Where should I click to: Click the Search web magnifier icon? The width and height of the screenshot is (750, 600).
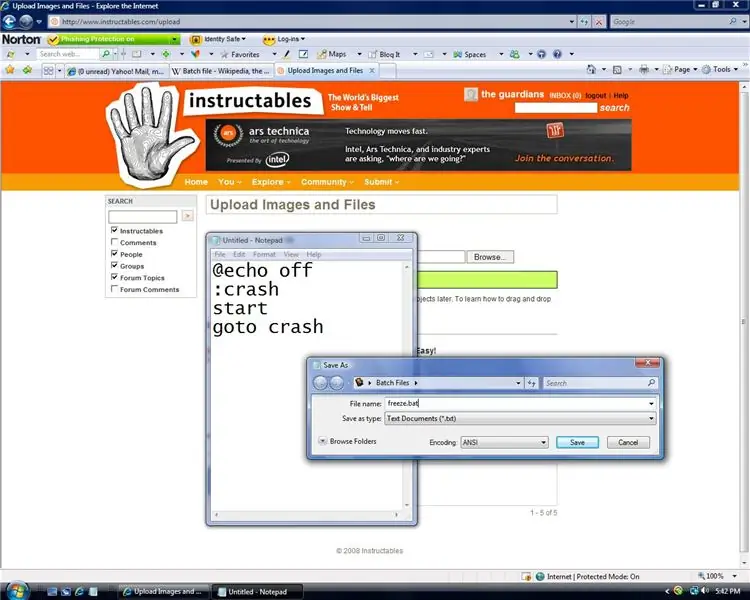click(106, 54)
